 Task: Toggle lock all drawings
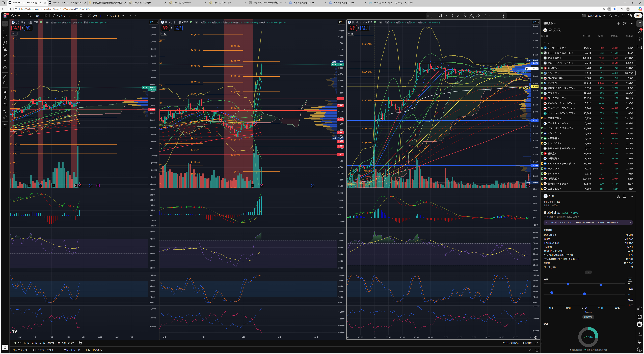click(5, 104)
